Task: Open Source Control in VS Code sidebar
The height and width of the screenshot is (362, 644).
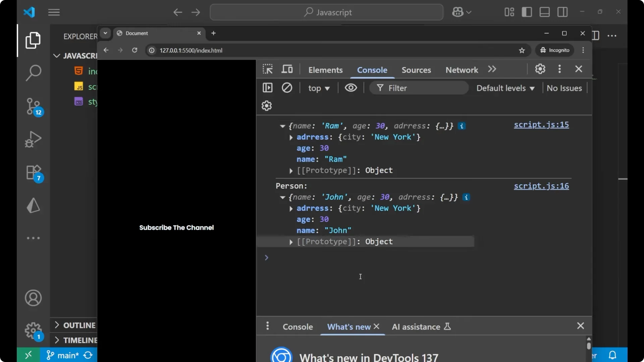Action: pos(33,106)
